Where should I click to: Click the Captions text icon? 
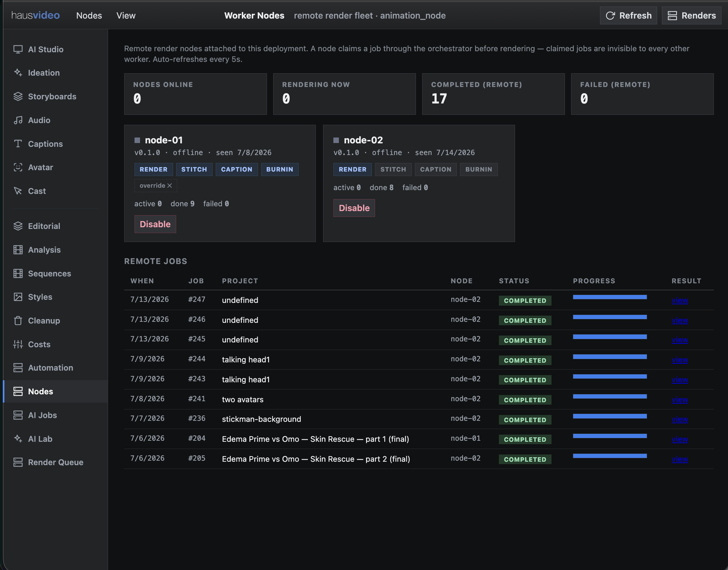click(x=18, y=144)
